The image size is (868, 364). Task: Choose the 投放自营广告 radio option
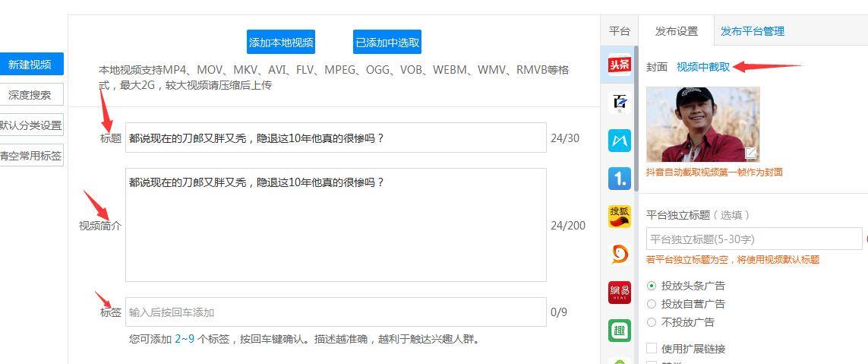(x=652, y=304)
